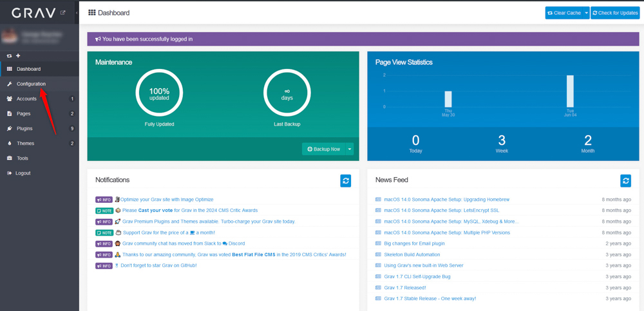Viewport: 644px width, 311px height.
Task: Open the 'Support Grav' notification link
Action: (x=169, y=232)
